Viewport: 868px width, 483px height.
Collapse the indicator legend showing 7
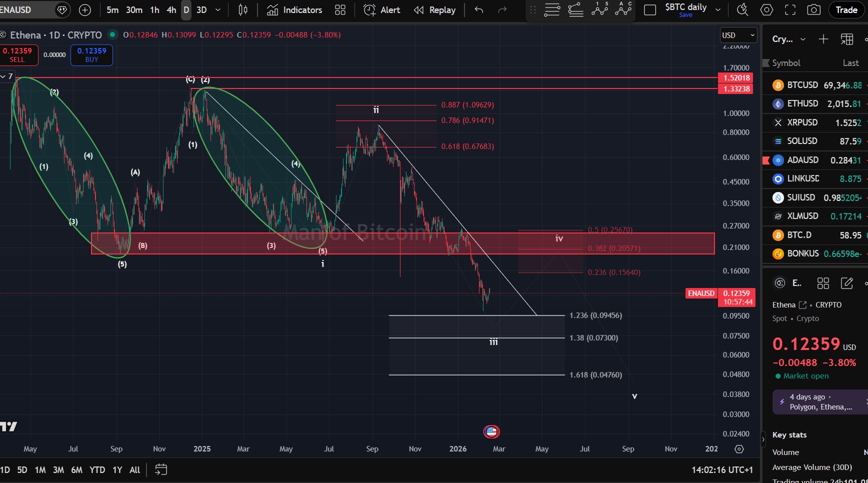coord(7,76)
